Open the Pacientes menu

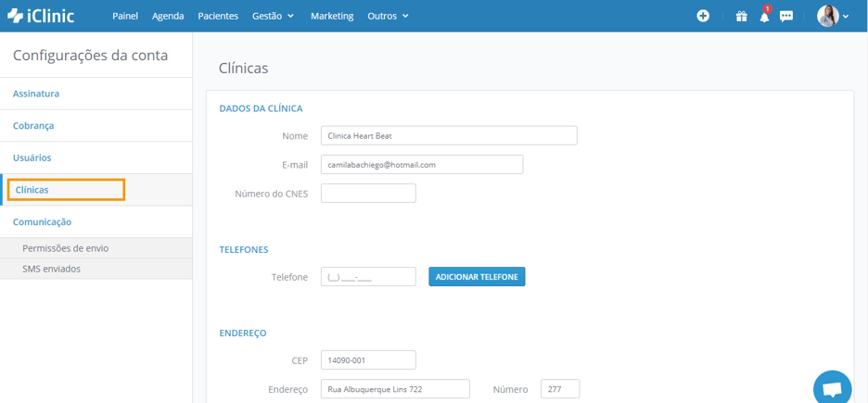[218, 16]
